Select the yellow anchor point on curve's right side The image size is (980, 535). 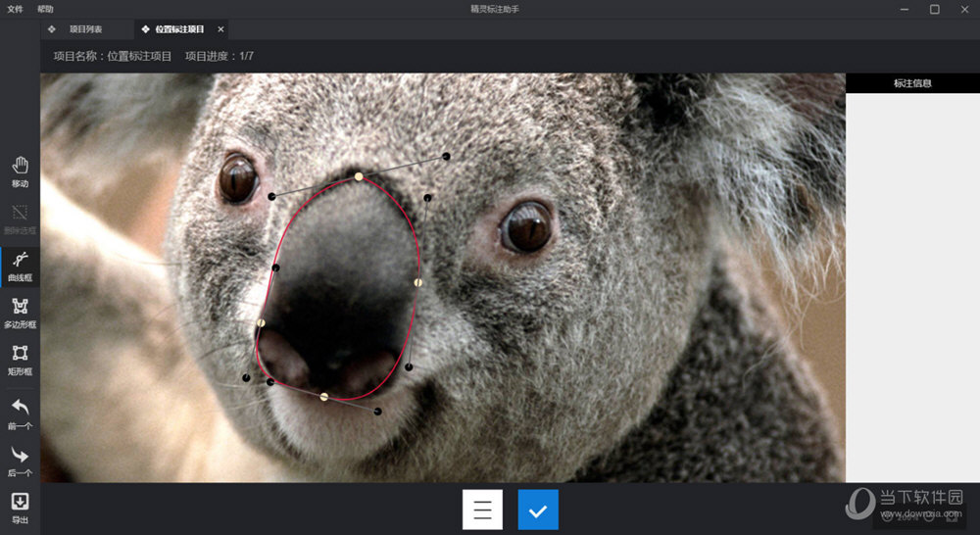pyautogui.click(x=418, y=282)
